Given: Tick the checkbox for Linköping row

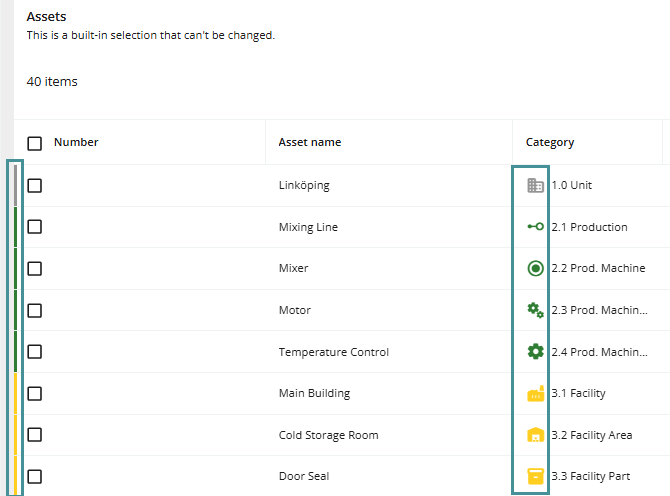Looking at the screenshot, I should click(35, 185).
